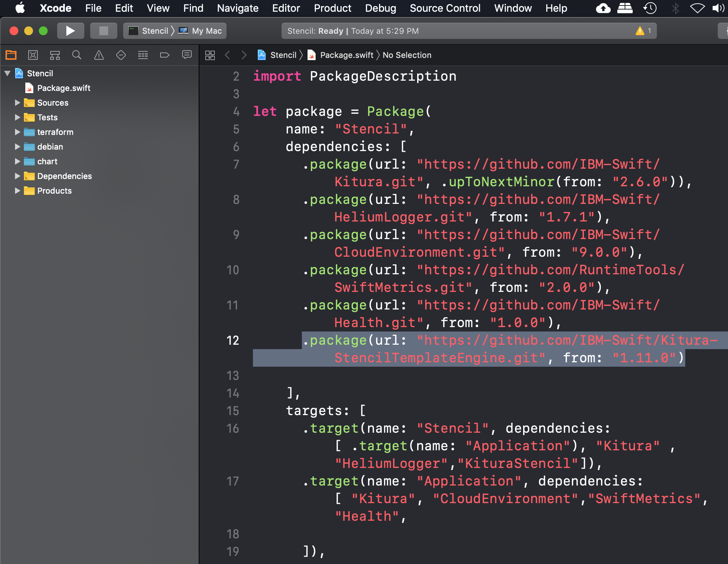Click the Boot Camp style drive icon in menu bar
This screenshot has height=564, width=728.
tap(625, 8)
